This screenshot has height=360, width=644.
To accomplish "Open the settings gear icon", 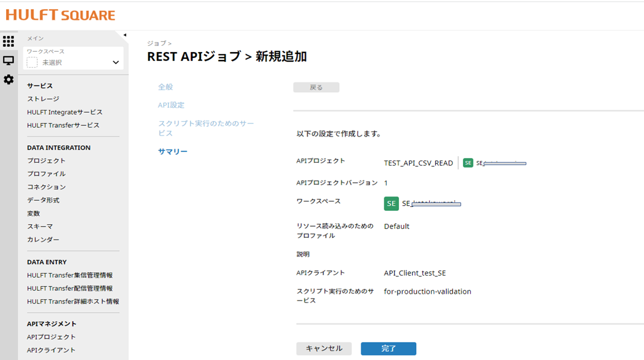I will [x=8, y=79].
